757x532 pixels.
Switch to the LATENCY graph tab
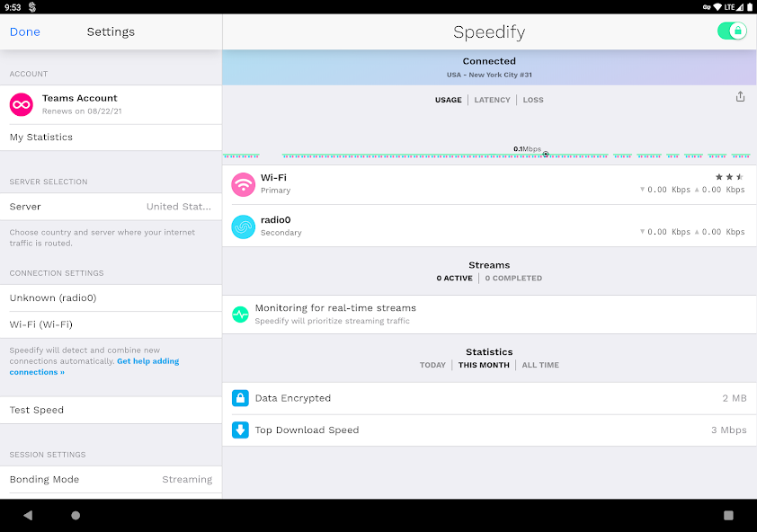point(492,100)
